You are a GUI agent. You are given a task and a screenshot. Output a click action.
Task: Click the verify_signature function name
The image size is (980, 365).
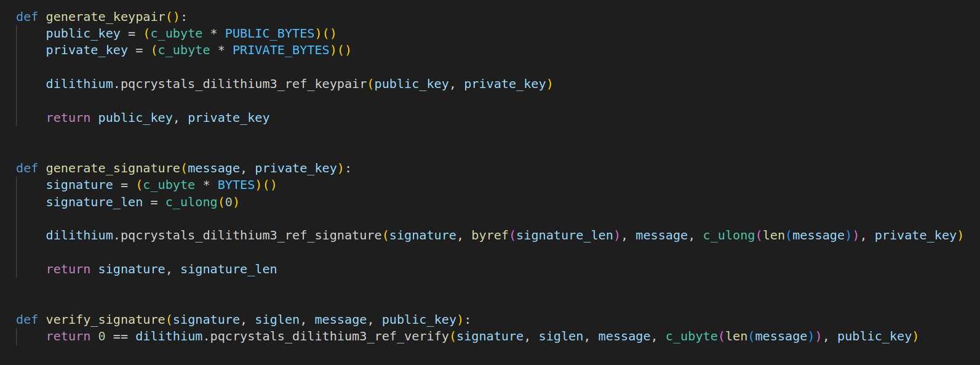click(x=106, y=319)
